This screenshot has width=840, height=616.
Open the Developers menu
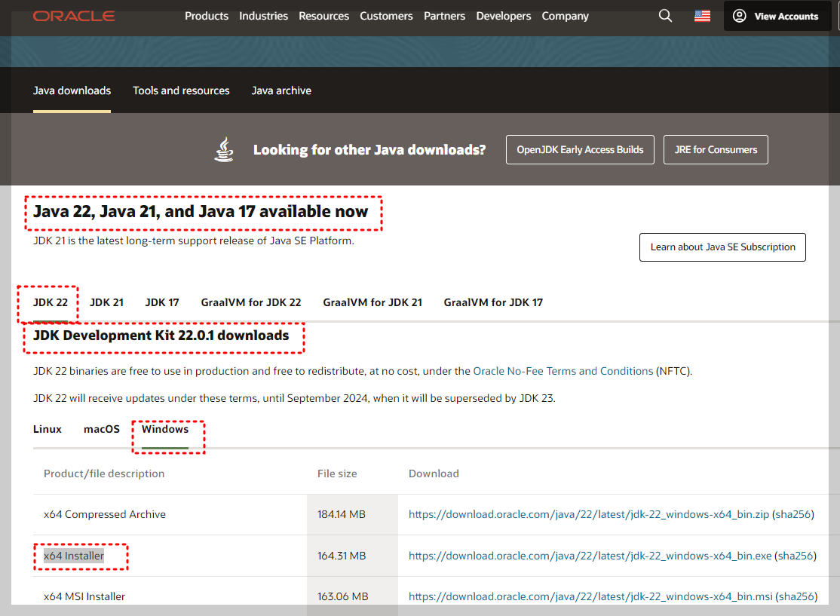(x=503, y=16)
